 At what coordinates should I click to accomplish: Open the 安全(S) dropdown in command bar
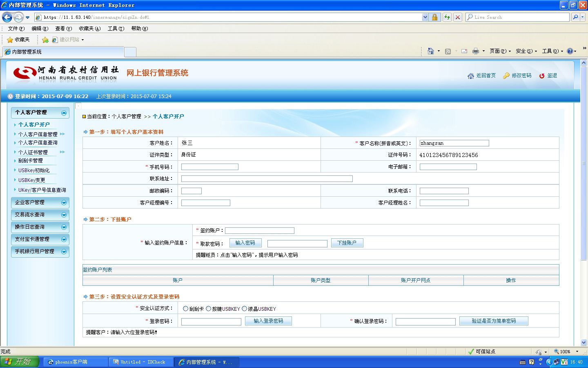coord(526,51)
